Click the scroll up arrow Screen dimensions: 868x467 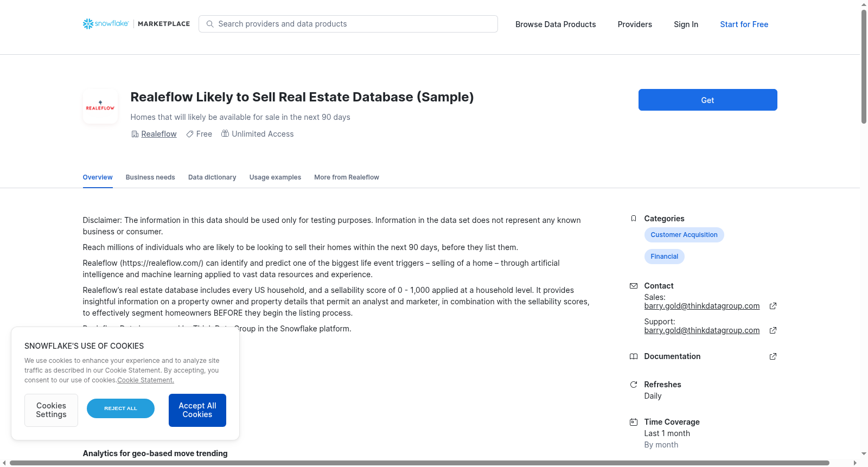point(864,4)
